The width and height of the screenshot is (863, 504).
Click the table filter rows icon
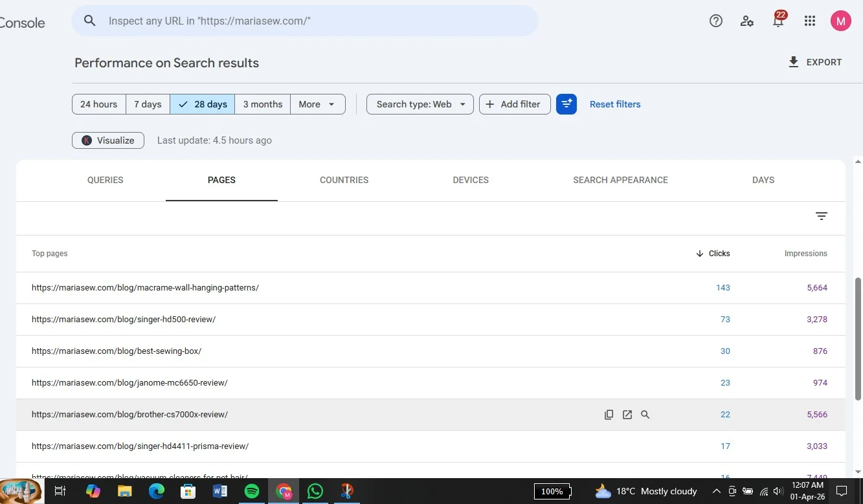coord(822,216)
